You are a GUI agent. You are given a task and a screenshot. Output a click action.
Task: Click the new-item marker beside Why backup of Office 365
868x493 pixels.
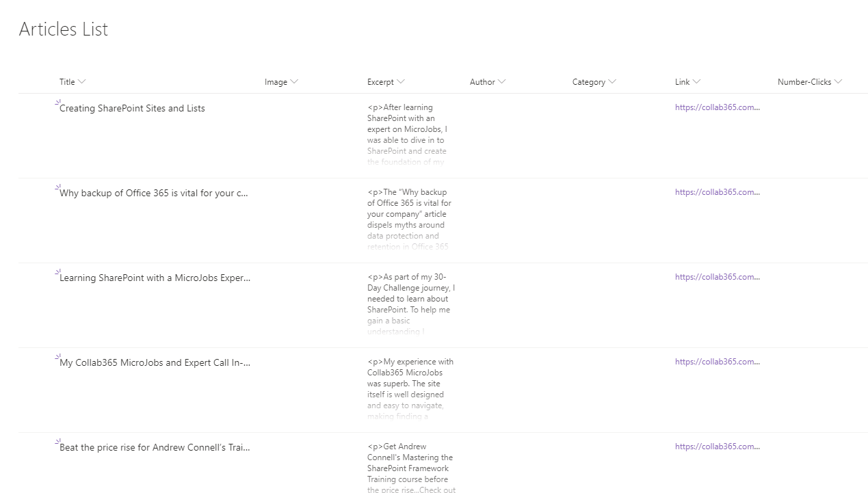pos(57,187)
